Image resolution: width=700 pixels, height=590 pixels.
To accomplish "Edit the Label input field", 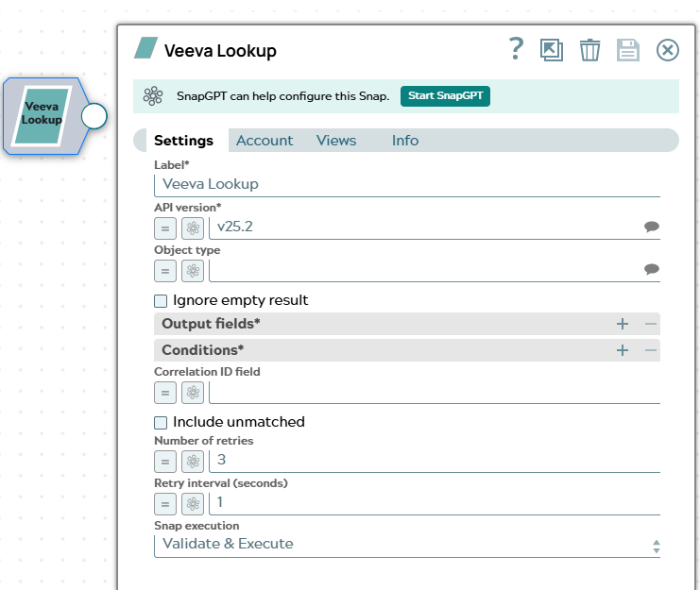I will coord(407,185).
